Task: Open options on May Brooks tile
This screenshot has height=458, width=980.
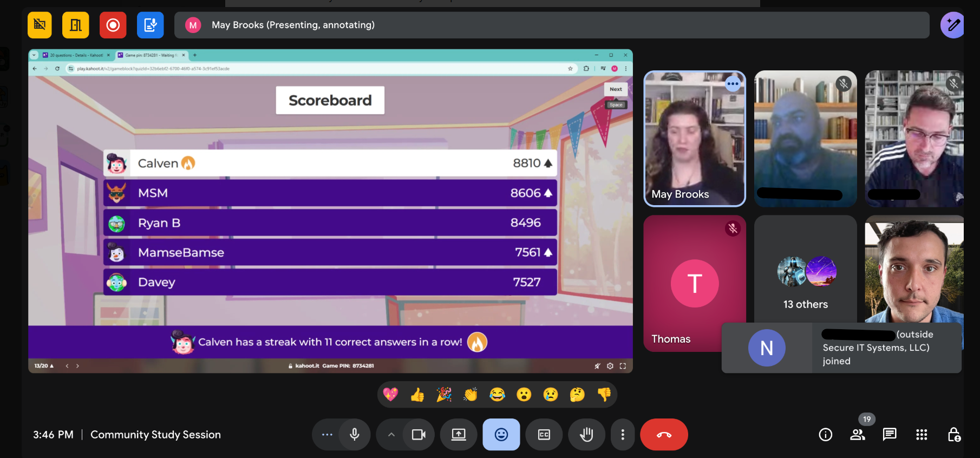Action: (733, 83)
